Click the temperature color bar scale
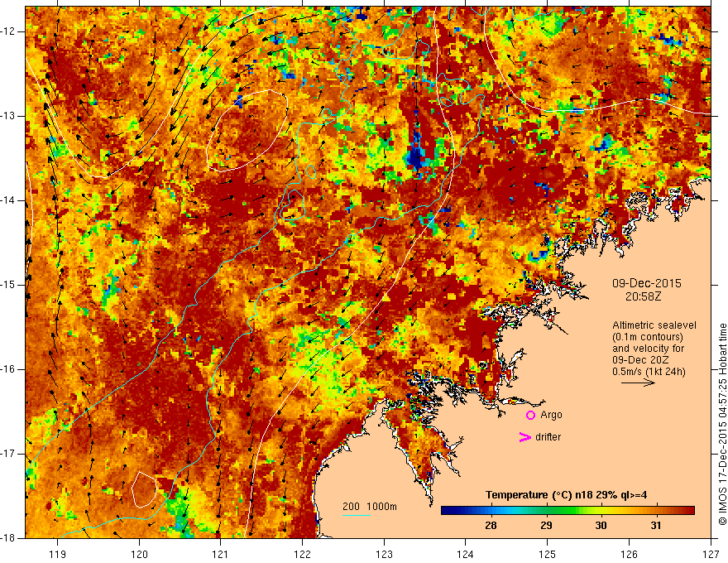This screenshot has width=728, height=563. (568, 511)
